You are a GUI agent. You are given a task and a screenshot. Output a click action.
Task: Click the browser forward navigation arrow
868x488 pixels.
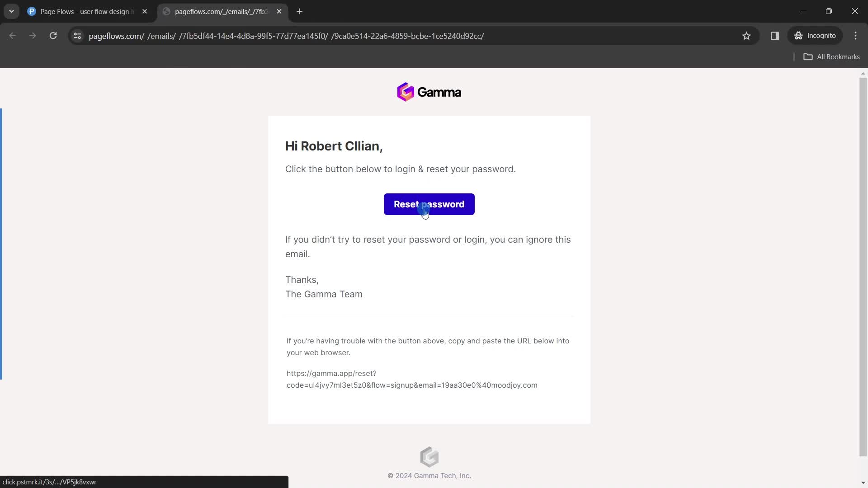click(x=33, y=36)
